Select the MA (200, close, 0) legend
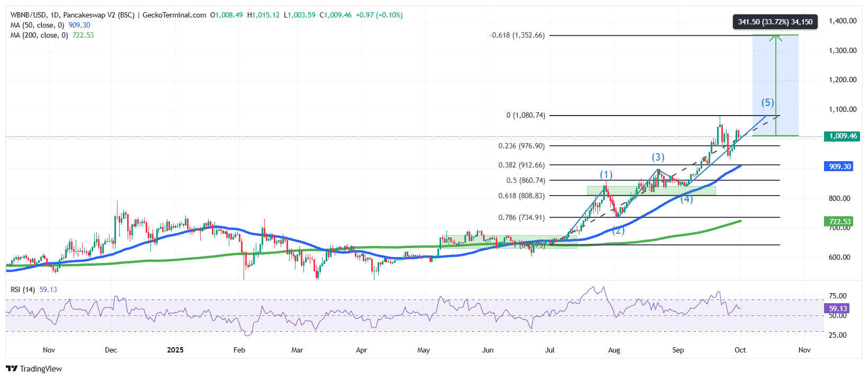This screenshot has width=868, height=379. click(x=39, y=35)
